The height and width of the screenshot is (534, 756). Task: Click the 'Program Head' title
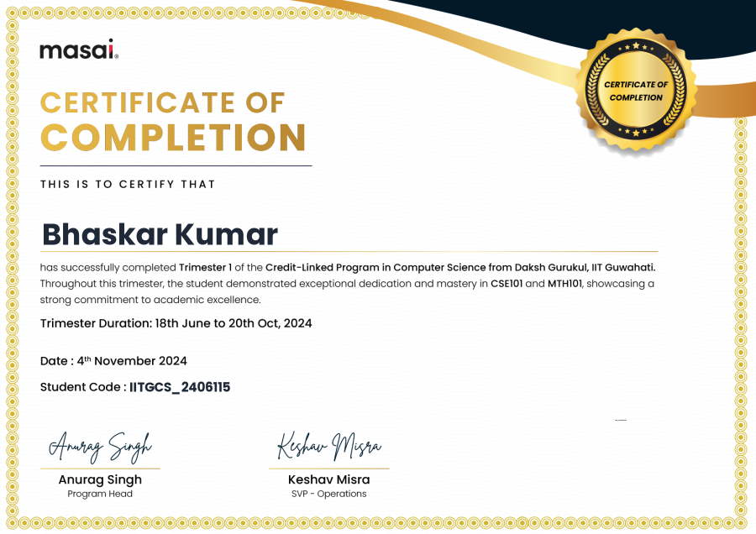pos(100,494)
